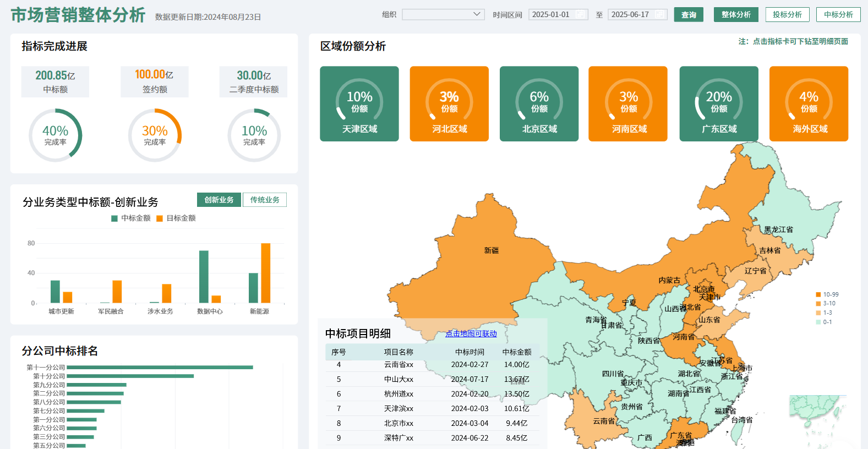Open the end date calendar icon
This screenshot has width=868, height=449.
pyautogui.click(x=659, y=15)
